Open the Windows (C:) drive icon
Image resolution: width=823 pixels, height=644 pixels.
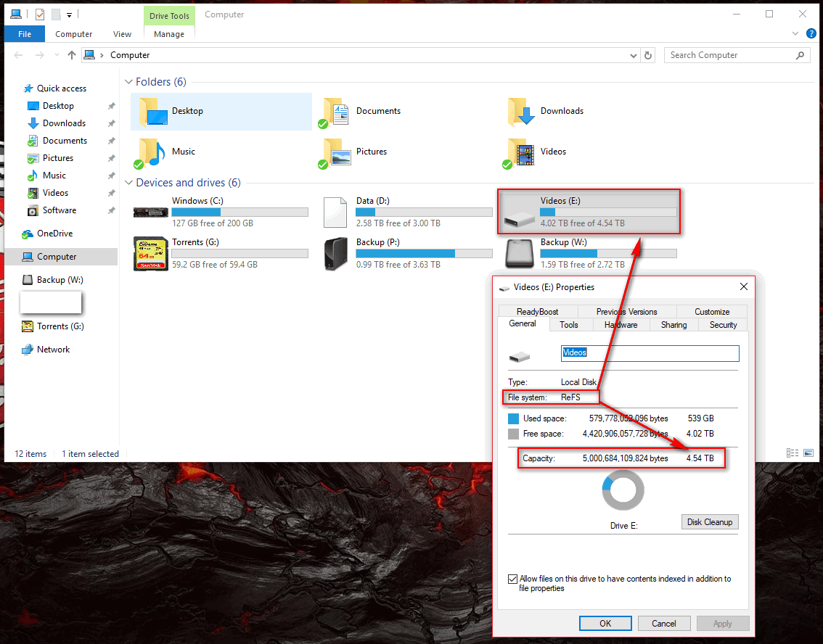(151, 212)
